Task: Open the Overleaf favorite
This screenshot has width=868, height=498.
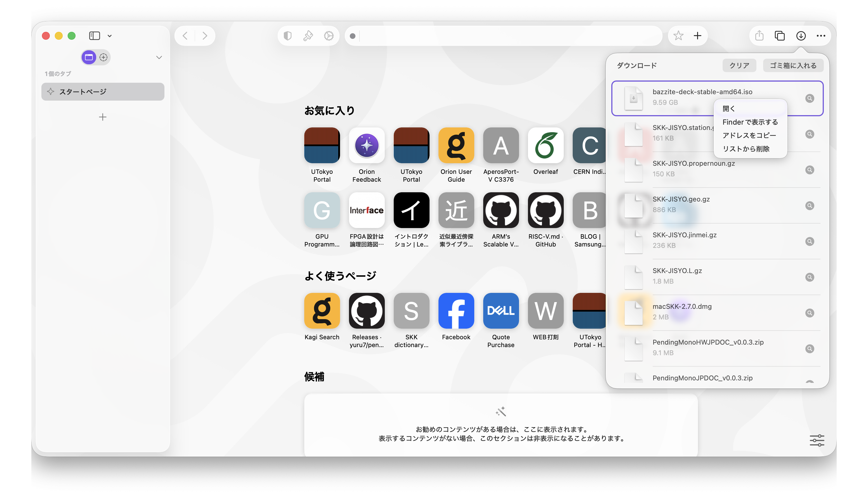Action: point(545,145)
